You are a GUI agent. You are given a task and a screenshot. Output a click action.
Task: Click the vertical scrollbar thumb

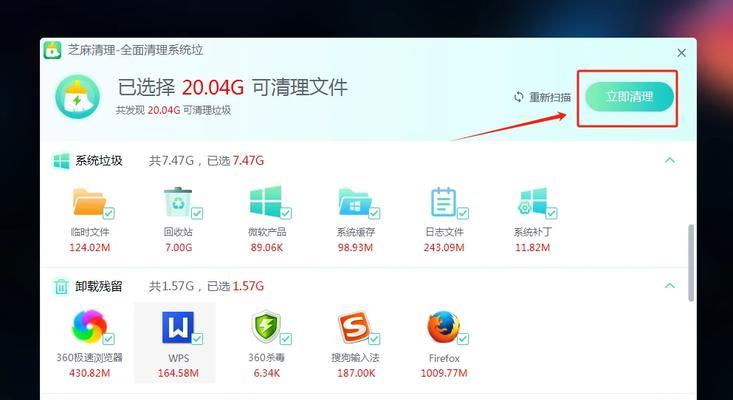pyautogui.click(x=691, y=263)
